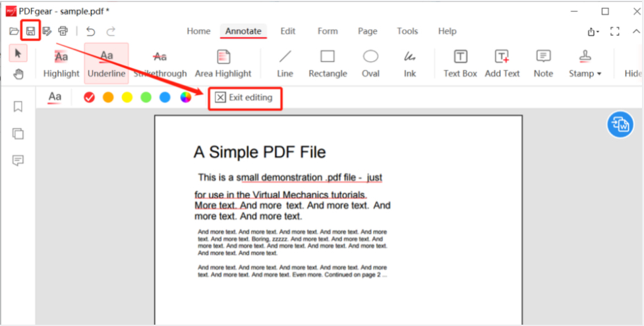Viewport: 644px width, 326px height.
Task: Save the document with the floppy icon
Action: 30,31
